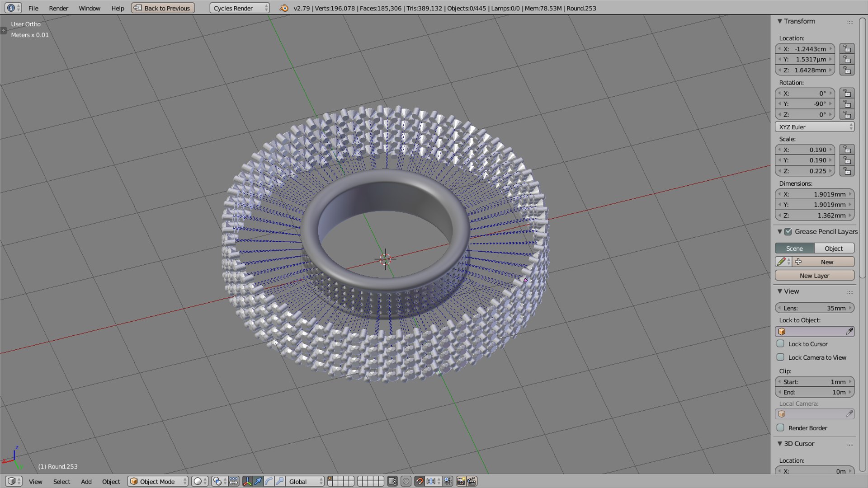The image size is (868, 488).
Task: Click the Clip Start 1mm slider
Action: pyautogui.click(x=815, y=382)
